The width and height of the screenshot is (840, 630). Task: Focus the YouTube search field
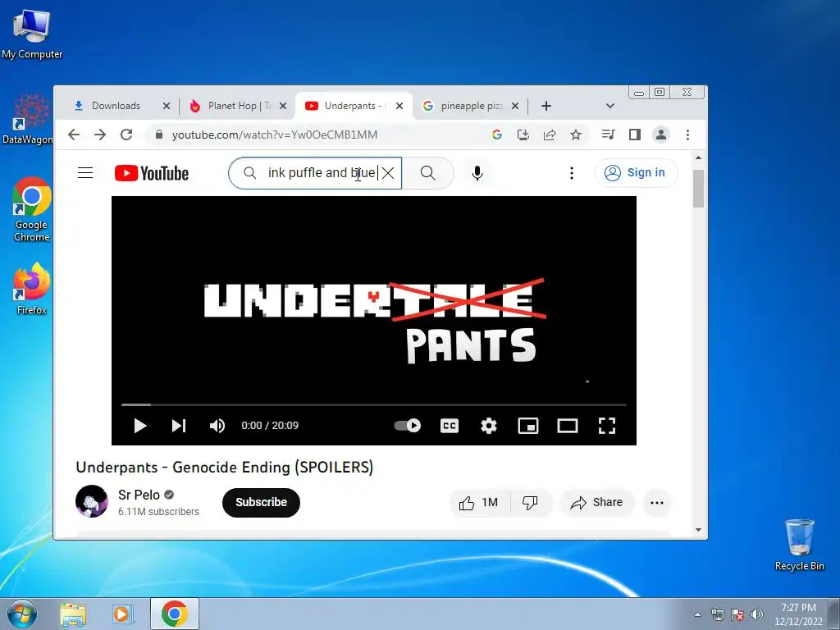pos(315,173)
